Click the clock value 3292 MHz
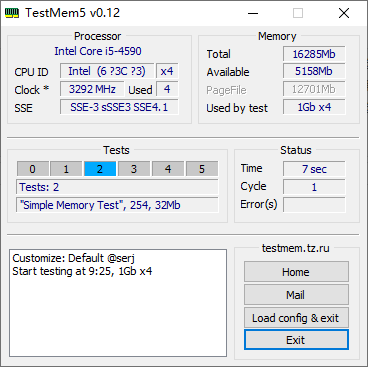Screen dimensions: 368x367 point(92,89)
